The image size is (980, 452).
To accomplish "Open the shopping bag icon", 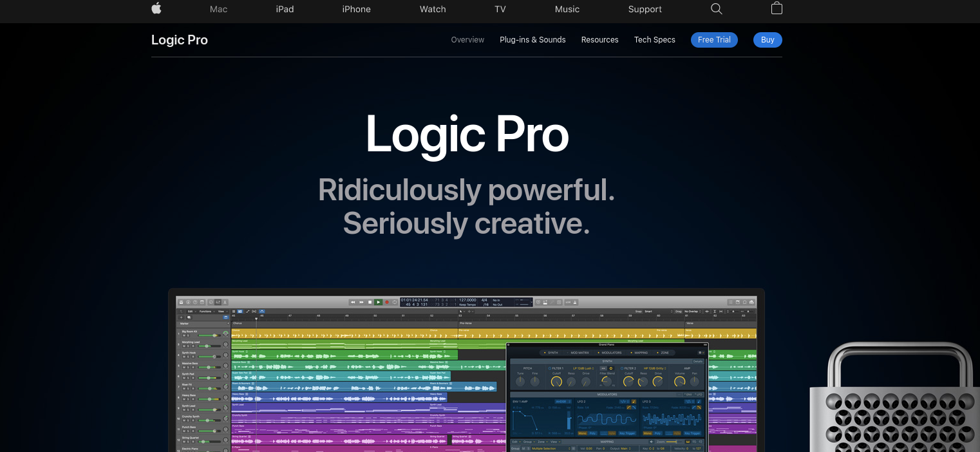I will click(x=777, y=8).
